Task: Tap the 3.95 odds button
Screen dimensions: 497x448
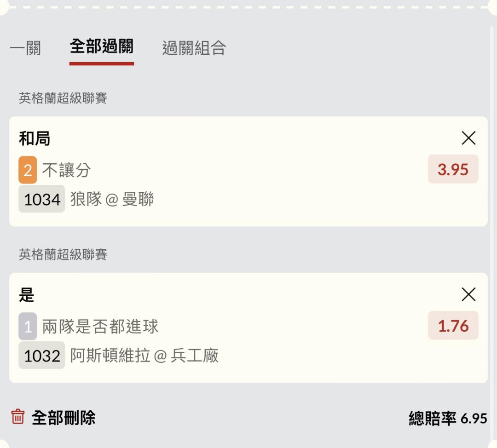Action: tap(453, 169)
